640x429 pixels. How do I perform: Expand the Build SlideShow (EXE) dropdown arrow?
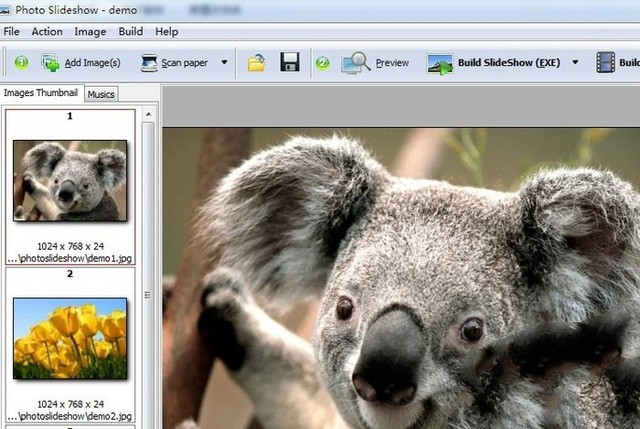[575, 63]
